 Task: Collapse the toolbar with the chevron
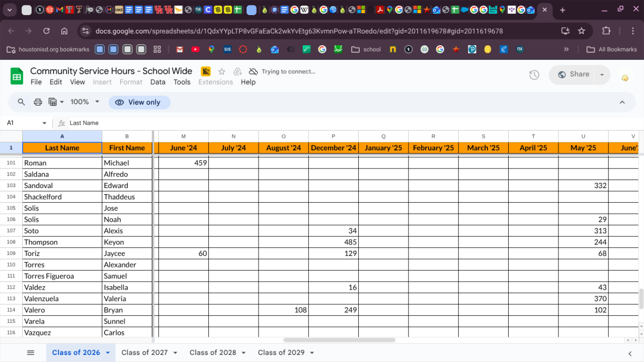click(622, 102)
